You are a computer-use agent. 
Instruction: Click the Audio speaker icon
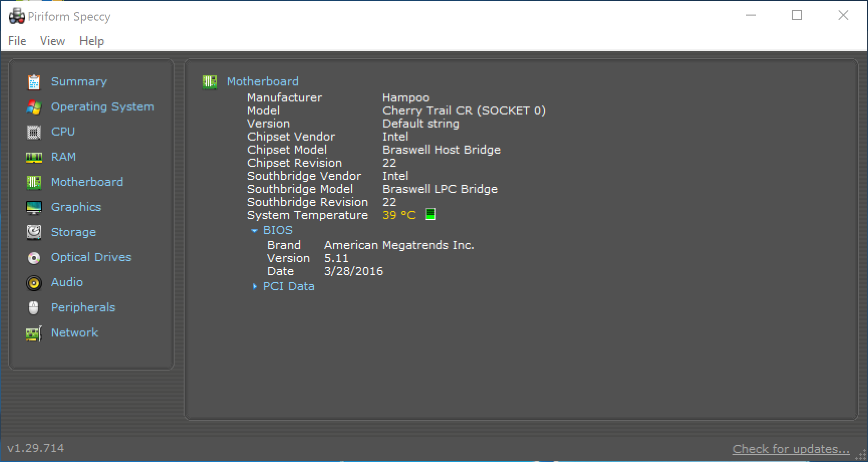[34, 283]
